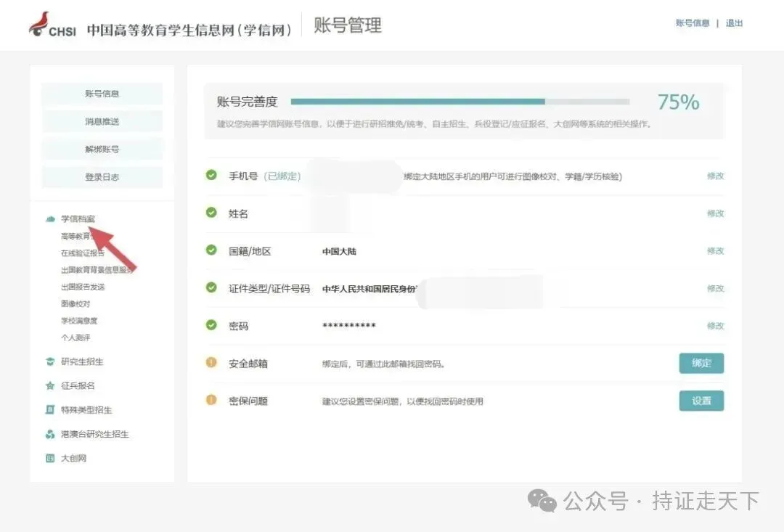Click 修改 for 证件类型/证件号码 row
The width and height of the screenshot is (784, 532).
716,289
